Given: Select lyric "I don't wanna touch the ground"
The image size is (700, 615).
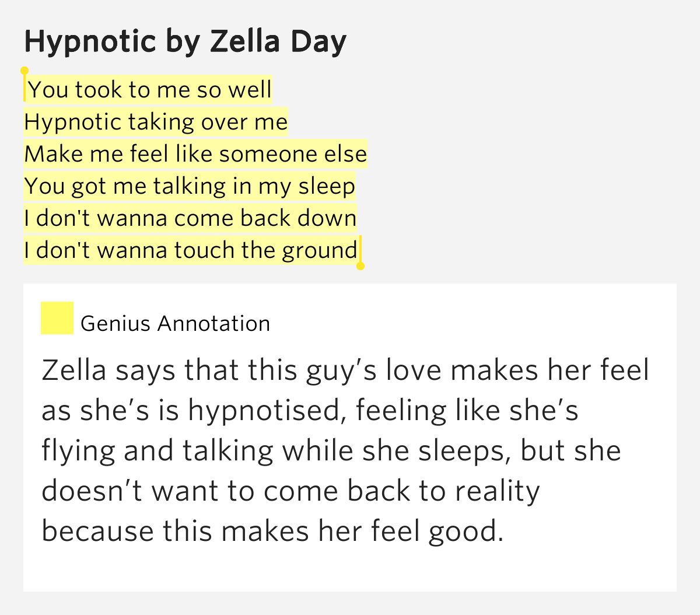Looking at the screenshot, I should click(x=190, y=250).
